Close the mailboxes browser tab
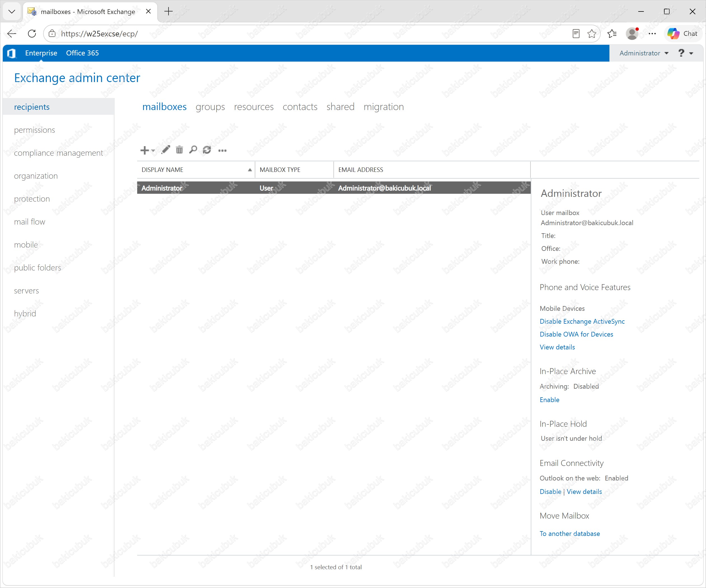The image size is (706, 588). click(x=148, y=11)
